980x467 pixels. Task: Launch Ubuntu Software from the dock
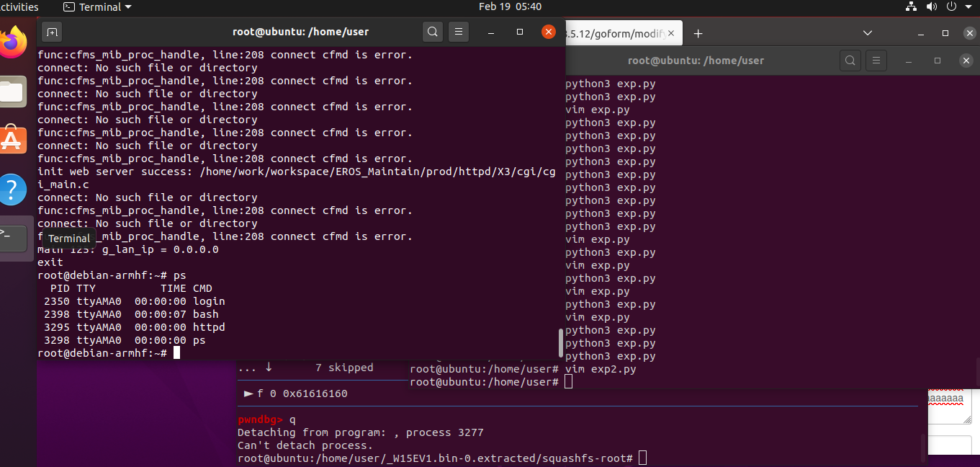(x=13, y=141)
